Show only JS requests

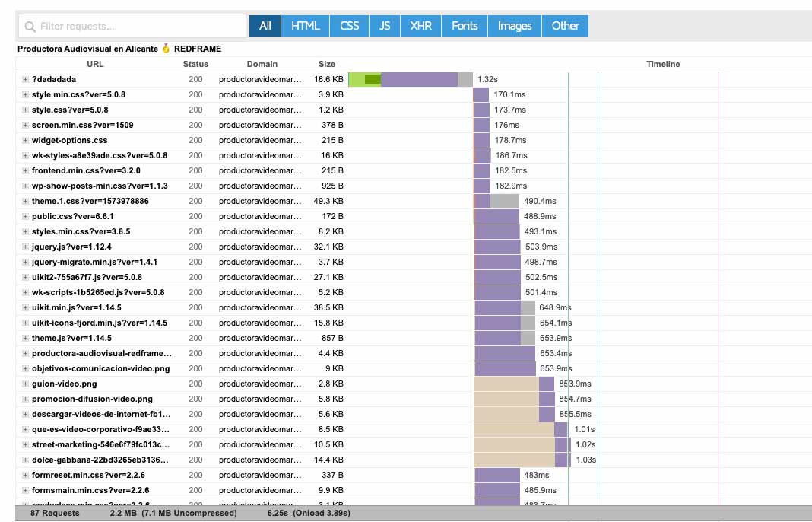tap(385, 26)
